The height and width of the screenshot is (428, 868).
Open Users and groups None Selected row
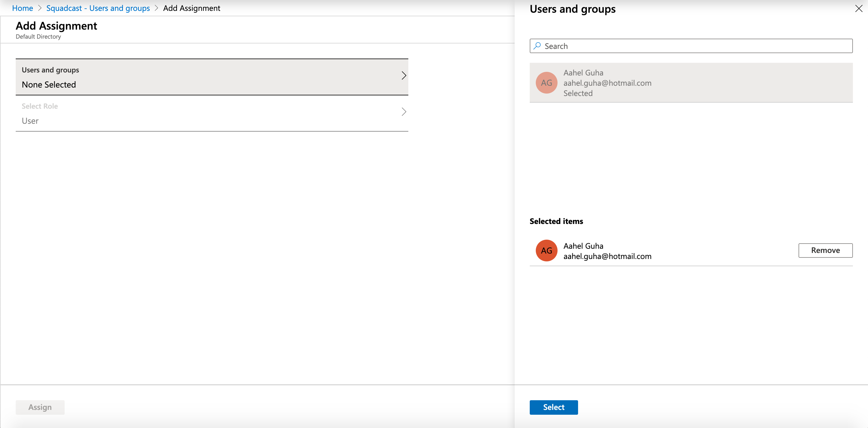(212, 77)
